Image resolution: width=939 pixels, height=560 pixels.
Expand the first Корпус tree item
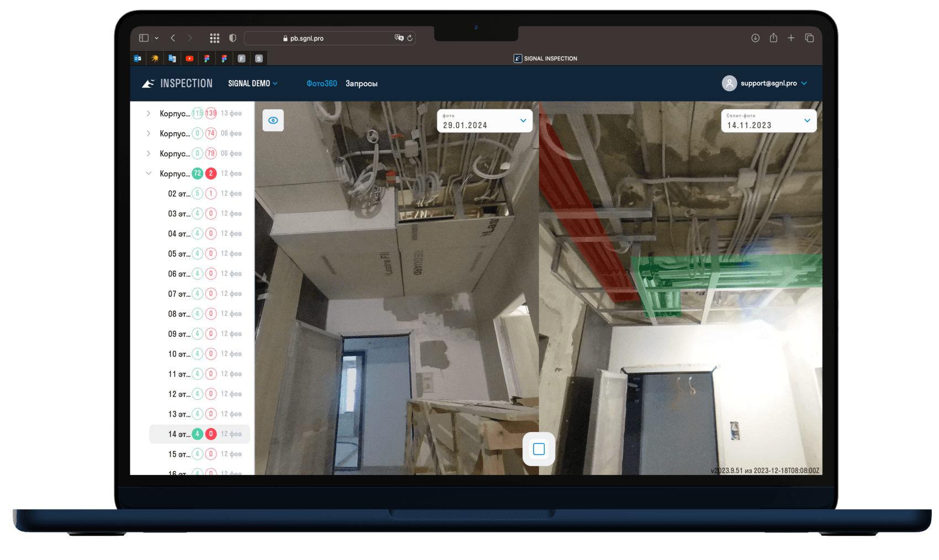(149, 113)
